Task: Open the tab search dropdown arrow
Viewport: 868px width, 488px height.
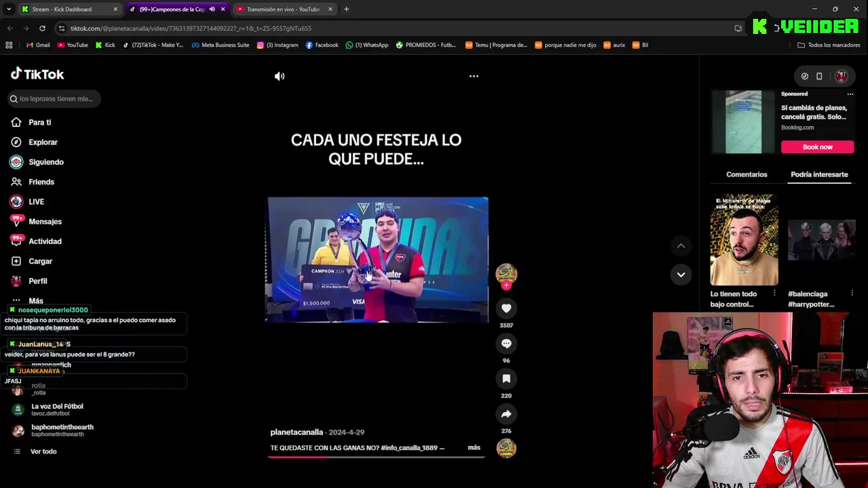Action: tap(9, 9)
